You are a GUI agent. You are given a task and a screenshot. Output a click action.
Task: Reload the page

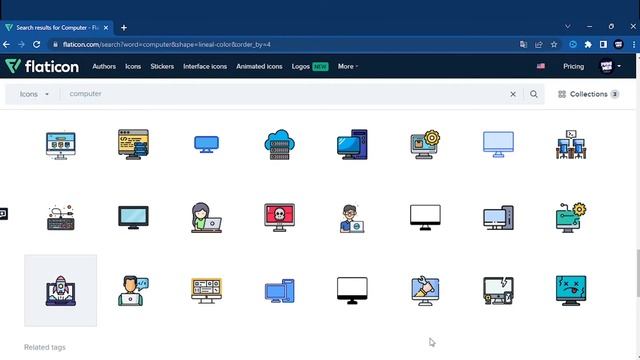click(x=36, y=44)
